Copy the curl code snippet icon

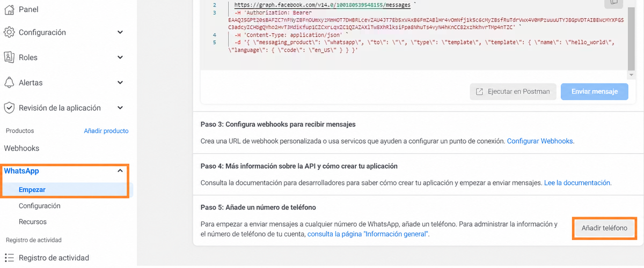click(x=613, y=3)
